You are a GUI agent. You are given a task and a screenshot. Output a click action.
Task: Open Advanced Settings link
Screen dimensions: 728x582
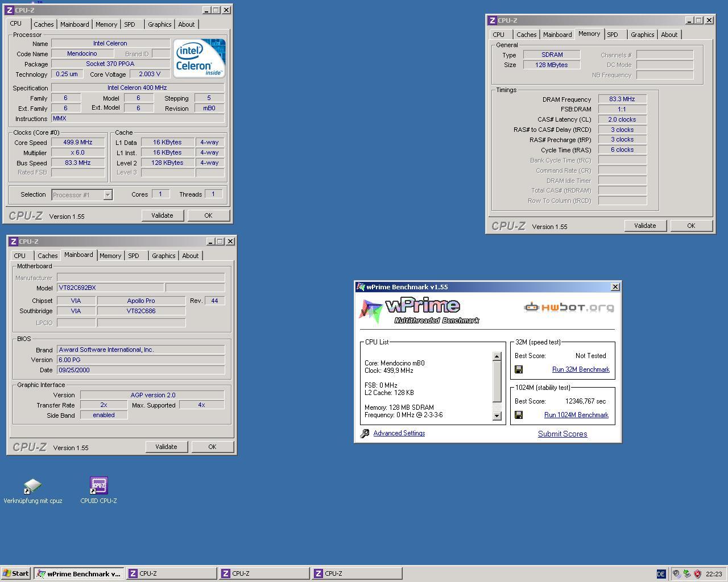(399, 433)
